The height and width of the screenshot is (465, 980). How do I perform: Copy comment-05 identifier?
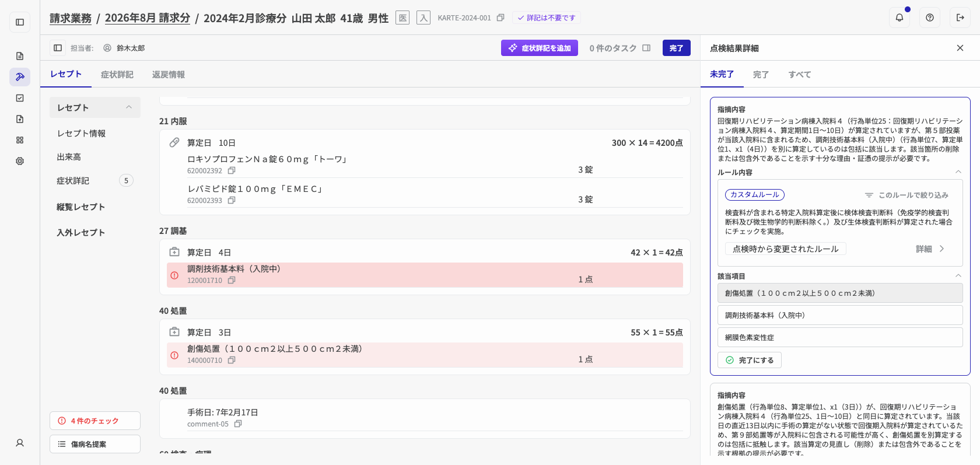[x=238, y=424]
